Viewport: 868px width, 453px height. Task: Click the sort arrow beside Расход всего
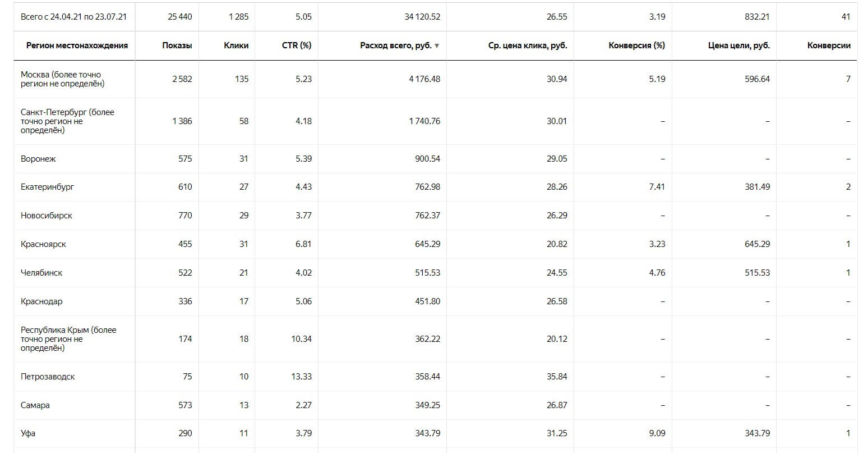coord(437,46)
